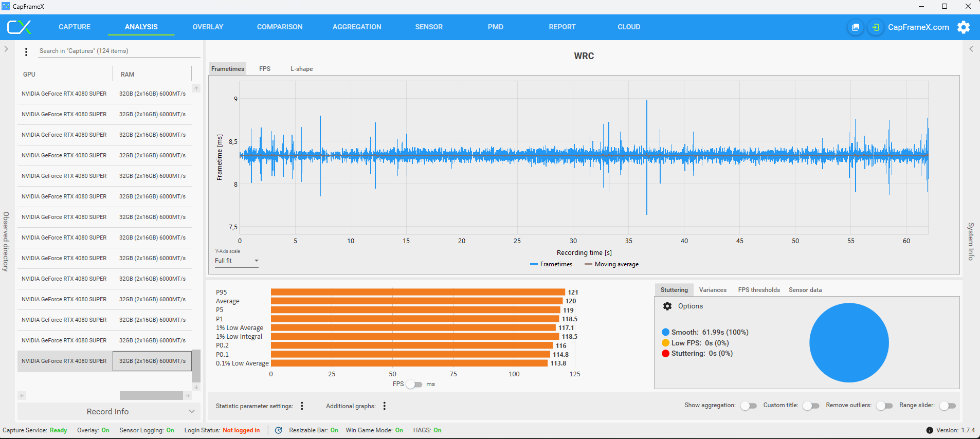Click the screenshot gallery icon in header

pyautogui.click(x=856, y=27)
